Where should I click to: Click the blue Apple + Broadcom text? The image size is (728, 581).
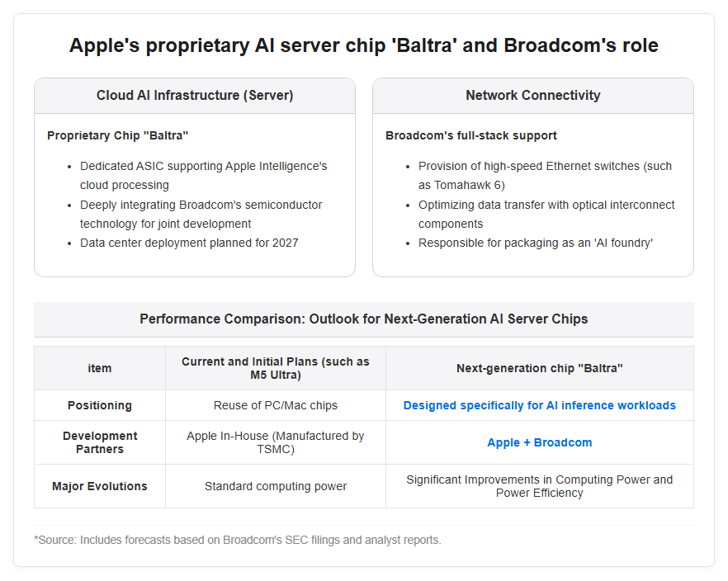click(540, 442)
